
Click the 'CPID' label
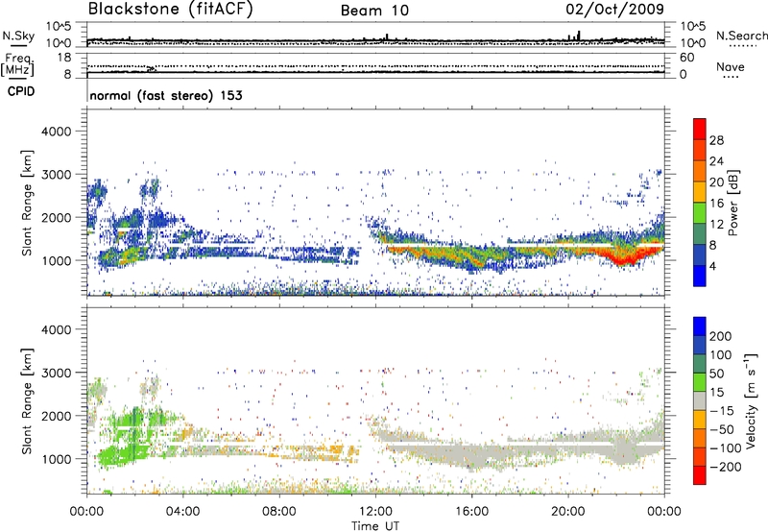point(21,91)
